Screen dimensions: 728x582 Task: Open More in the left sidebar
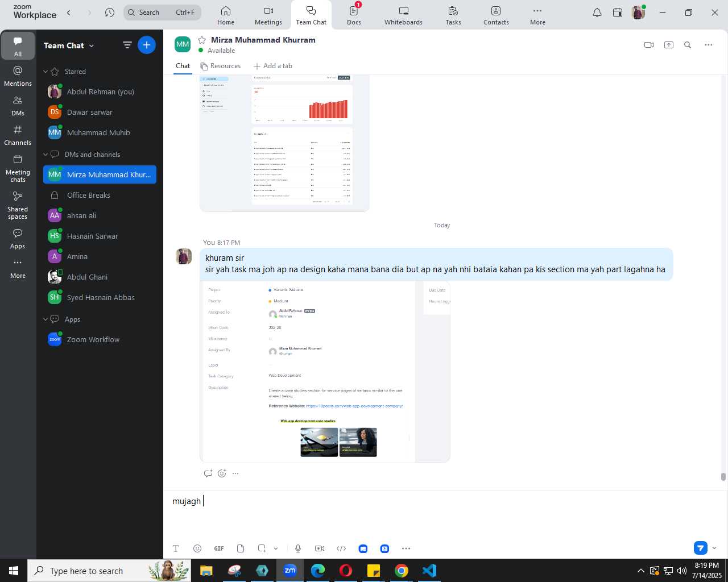pos(18,268)
